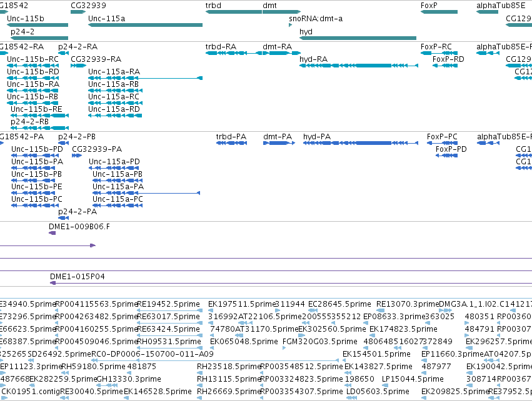Select the Unc-115b-PD protein label
Image resolution: width=532 pixels, height=401 pixels.
click(x=37, y=149)
